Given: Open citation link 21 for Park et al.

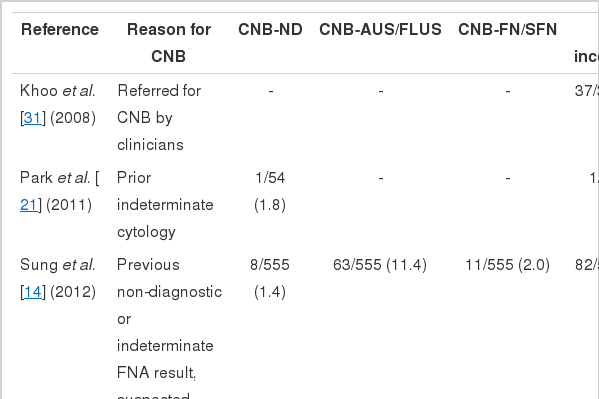Looking at the screenshot, I should click(29, 205).
